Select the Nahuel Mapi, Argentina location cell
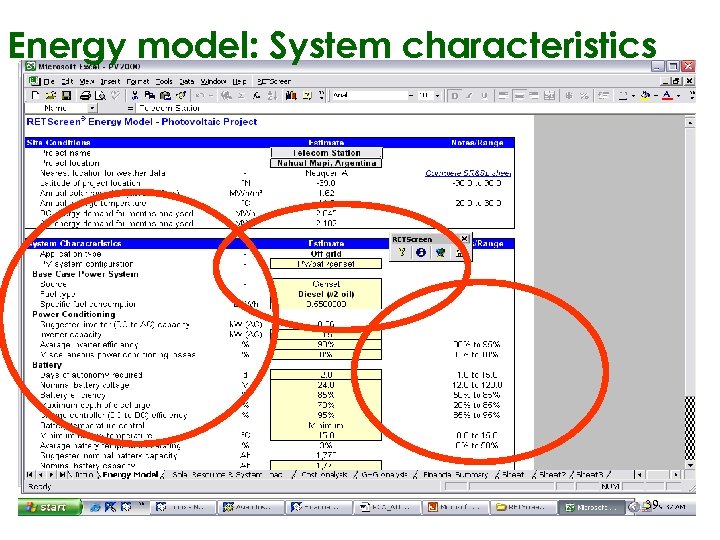This screenshot has width=720, height=540. tap(326, 163)
